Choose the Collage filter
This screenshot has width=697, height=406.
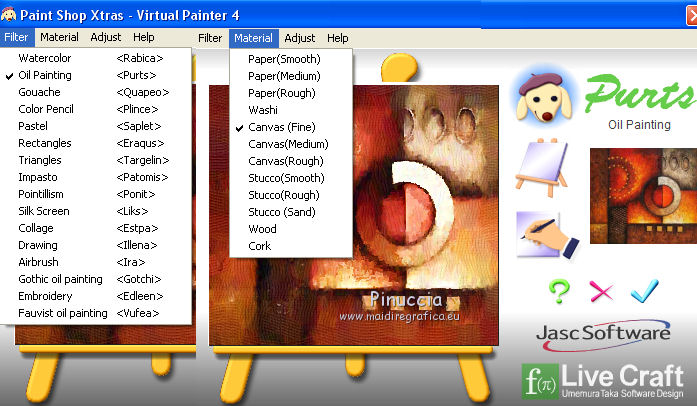pos(96,228)
